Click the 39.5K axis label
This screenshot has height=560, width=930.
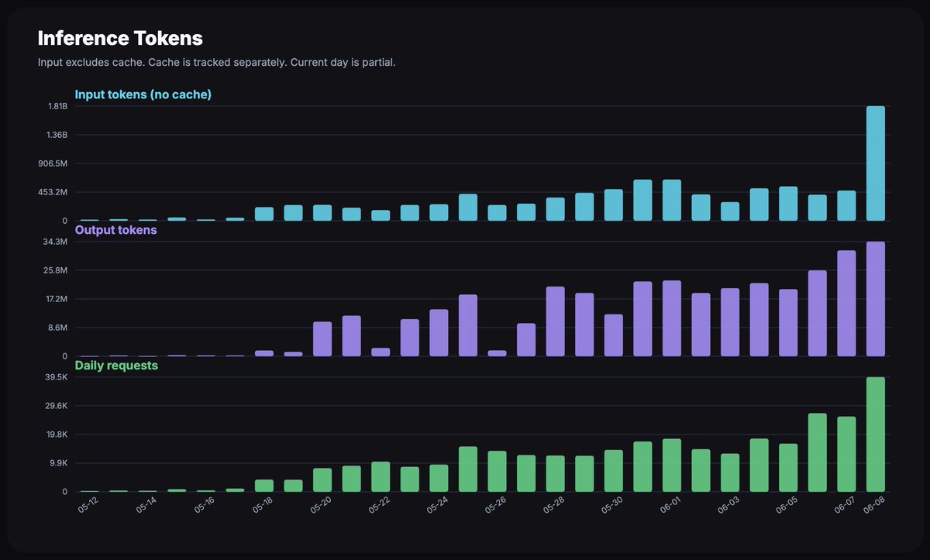tap(56, 377)
